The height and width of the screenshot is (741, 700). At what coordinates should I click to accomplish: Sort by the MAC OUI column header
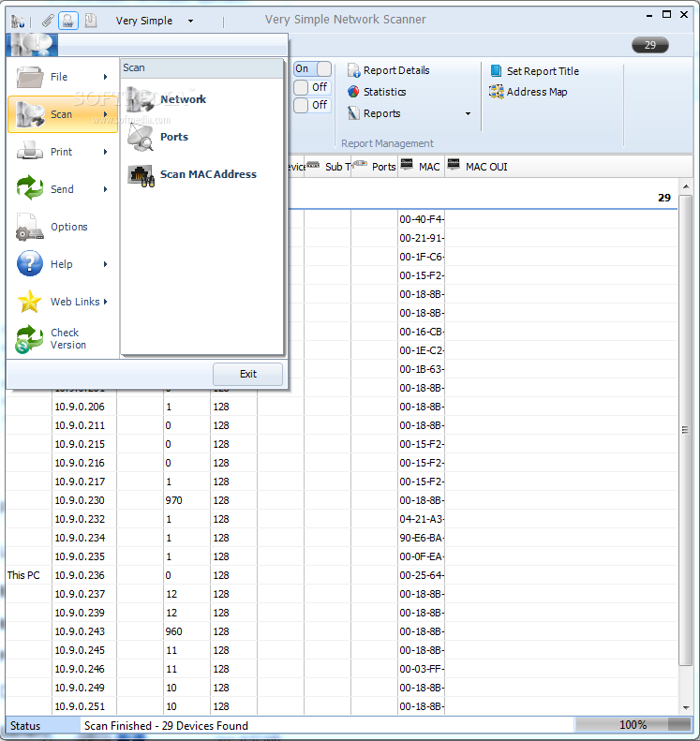click(x=486, y=167)
